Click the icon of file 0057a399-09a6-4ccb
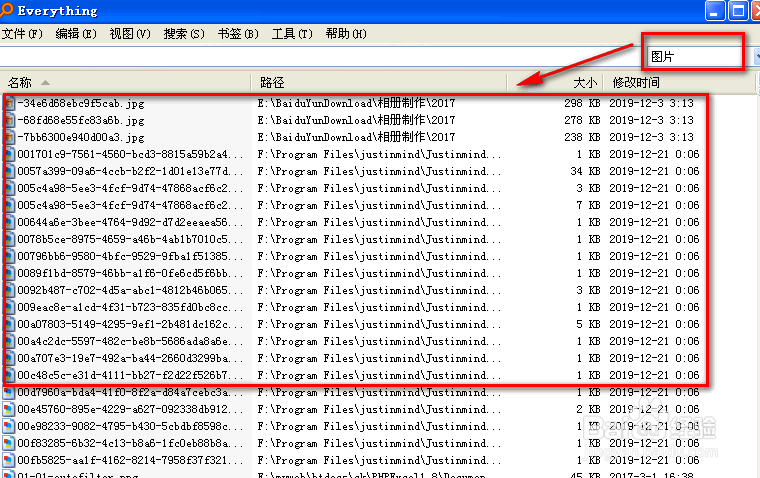This screenshot has height=478, width=760. tap(9, 172)
